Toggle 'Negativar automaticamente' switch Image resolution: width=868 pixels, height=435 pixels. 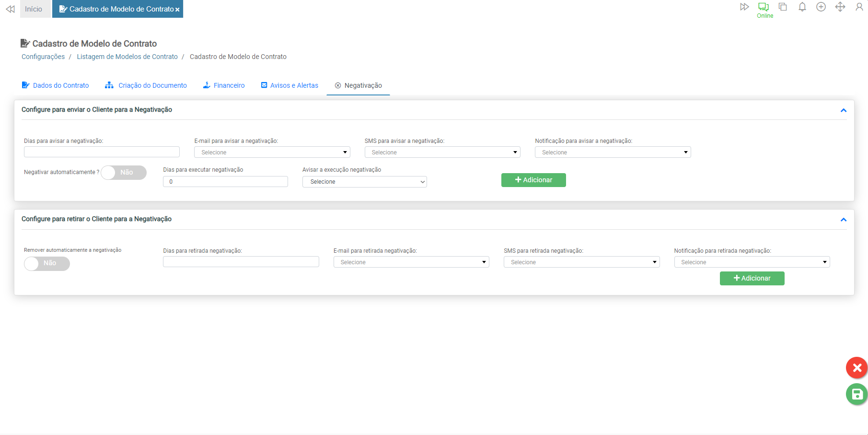(x=124, y=173)
